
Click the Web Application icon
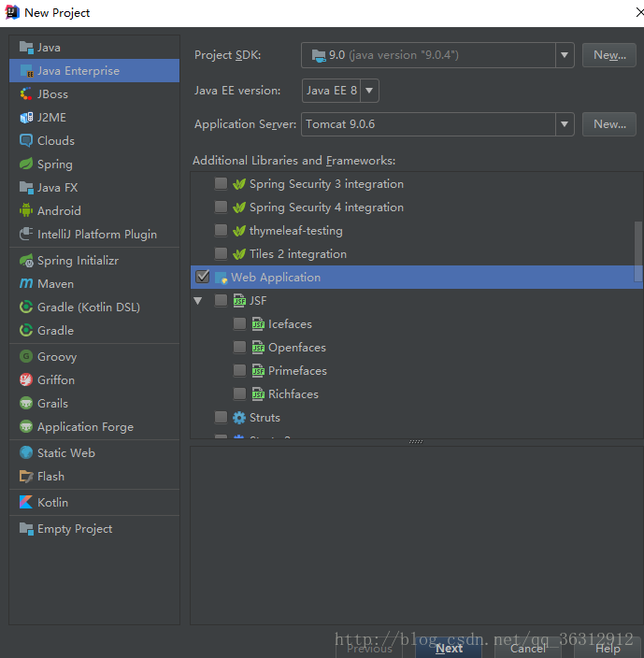pyautogui.click(x=222, y=278)
